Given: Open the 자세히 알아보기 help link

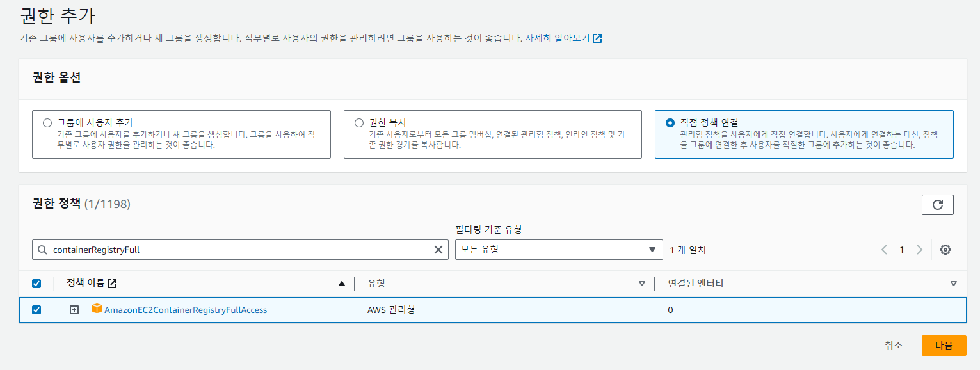Looking at the screenshot, I should coord(557,38).
